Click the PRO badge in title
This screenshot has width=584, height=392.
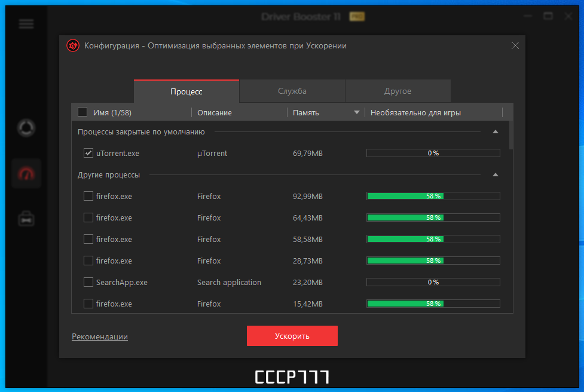pyautogui.click(x=357, y=16)
